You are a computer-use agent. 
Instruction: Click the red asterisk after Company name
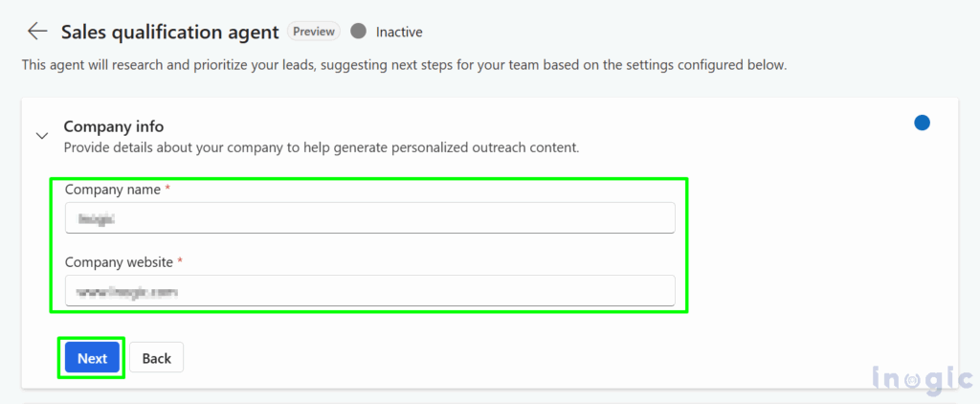pyautogui.click(x=168, y=190)
